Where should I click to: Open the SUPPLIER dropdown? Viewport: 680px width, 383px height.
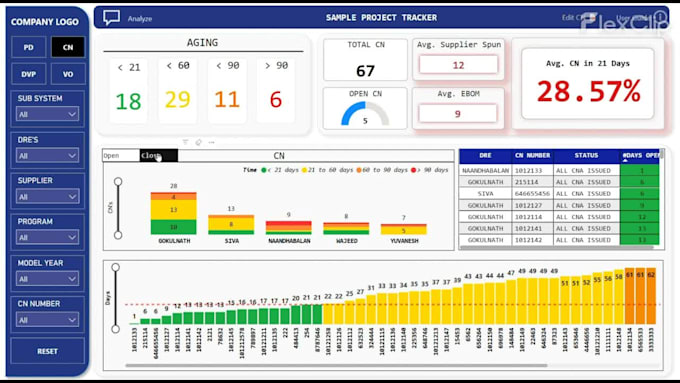[x=47, y=196]
